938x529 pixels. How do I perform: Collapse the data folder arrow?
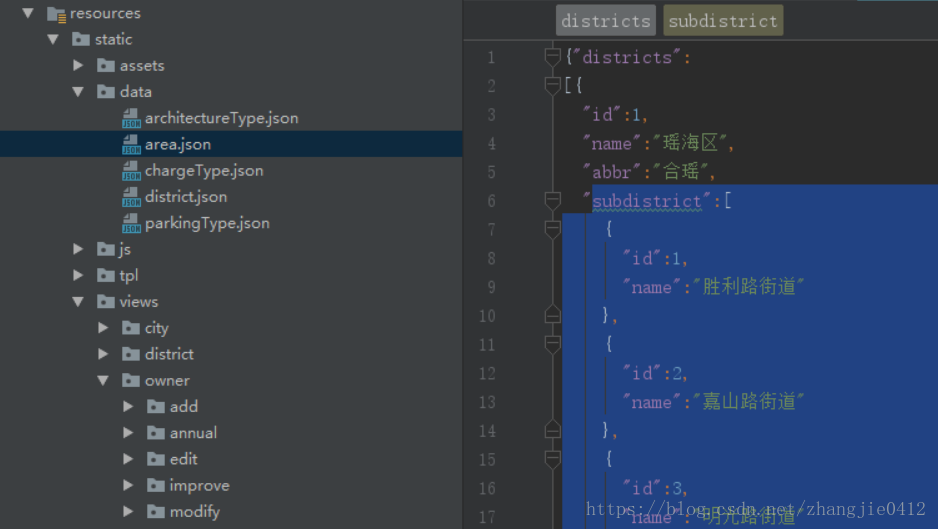click(78, 92)
